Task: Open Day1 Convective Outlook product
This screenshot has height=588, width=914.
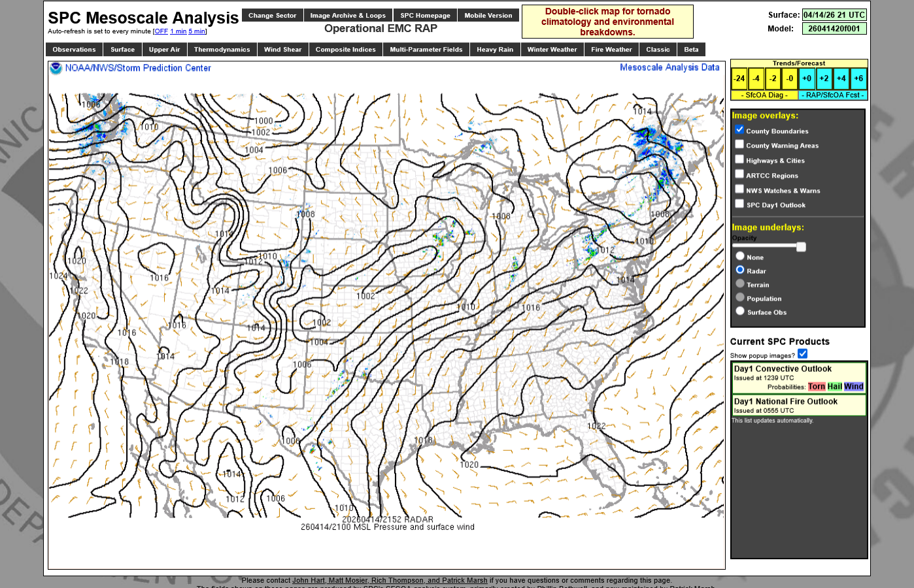Action: coord(783,369)
